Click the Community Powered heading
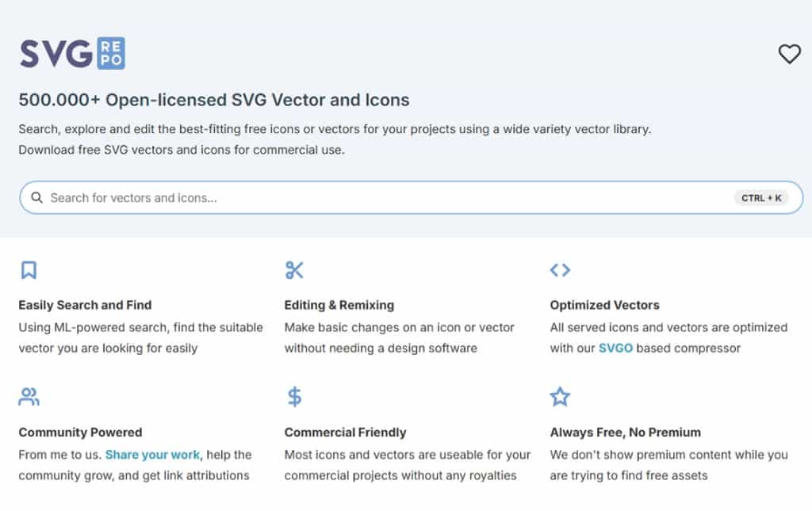Viewport: 812px width, 511px height. pos(80,433)
